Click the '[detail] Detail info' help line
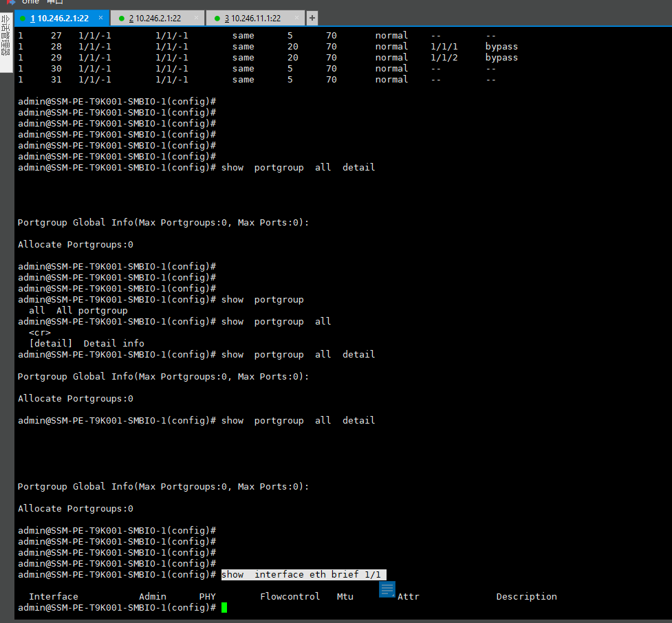Screen dimensions: 672x623 [86, 344]
